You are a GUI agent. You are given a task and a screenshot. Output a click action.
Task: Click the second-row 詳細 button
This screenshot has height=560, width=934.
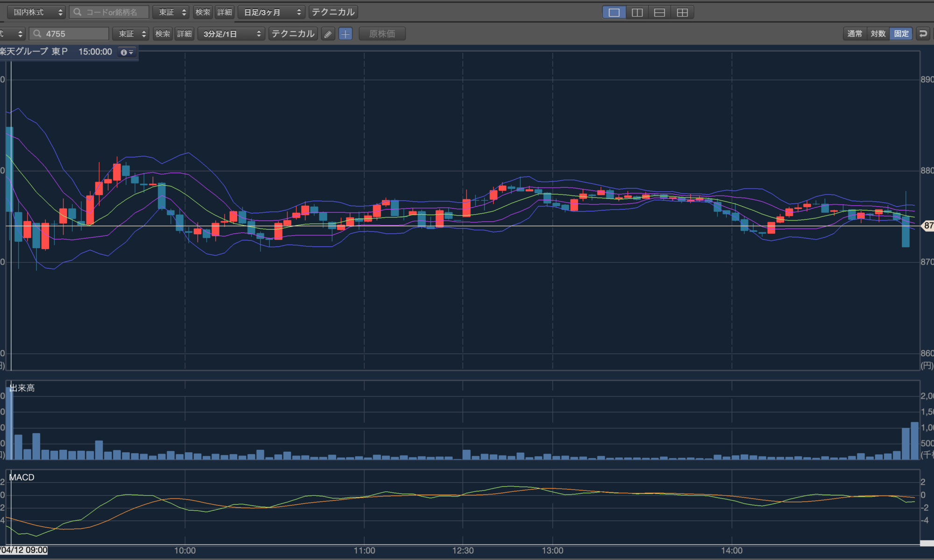coord(184,34)
